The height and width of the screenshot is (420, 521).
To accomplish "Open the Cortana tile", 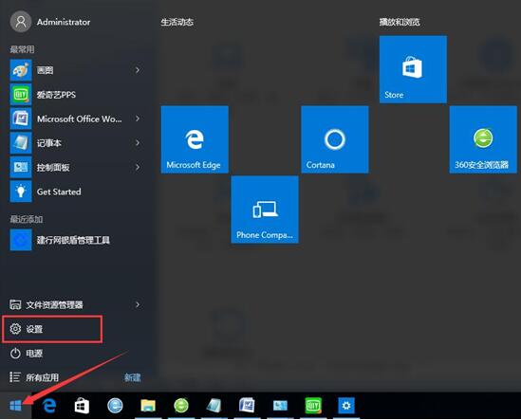I will click(x=335, y=139).
